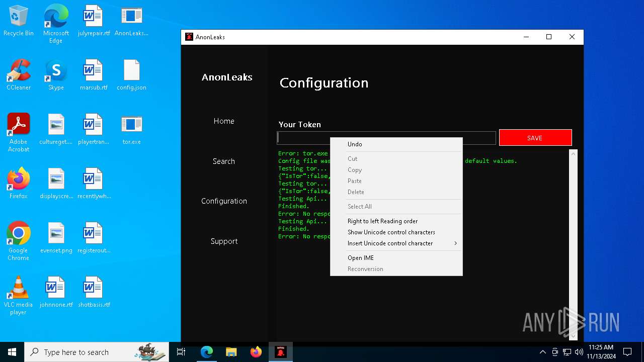The width and height of the screenshot is (644, 362).
Task: Click the taskbar search box
Action: coord(97,352)
